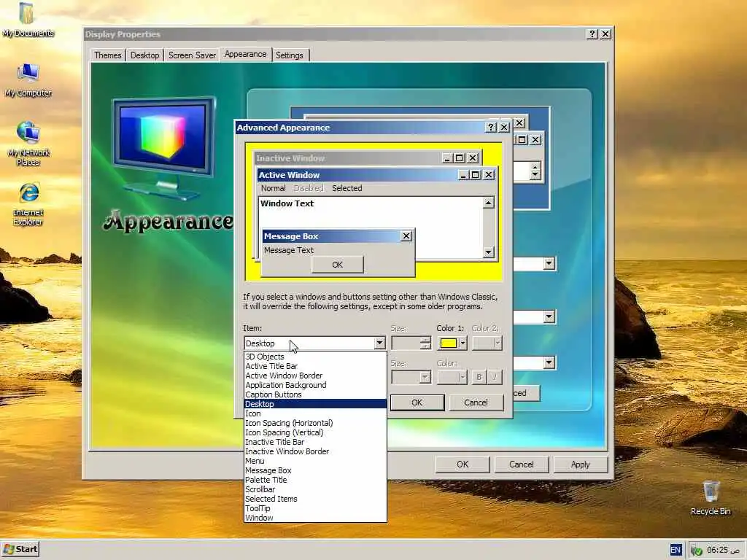
Task: Select the Appearance tab
Action: tap(245, 54)
